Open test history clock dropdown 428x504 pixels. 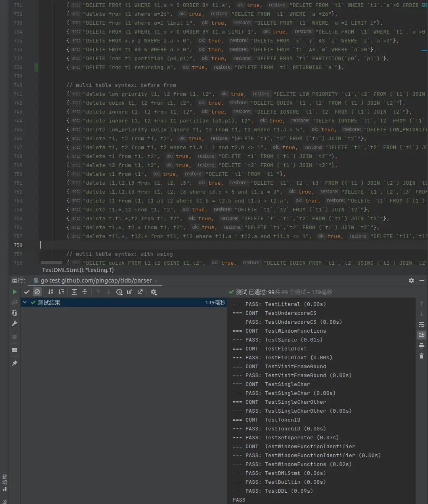point(119,292)
